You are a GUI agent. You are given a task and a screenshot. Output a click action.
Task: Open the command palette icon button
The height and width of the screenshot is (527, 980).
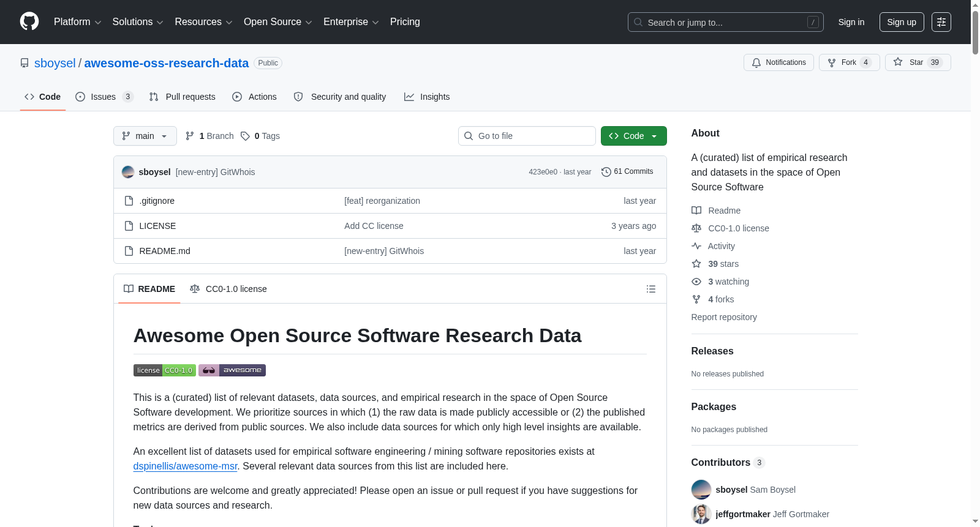941,22
